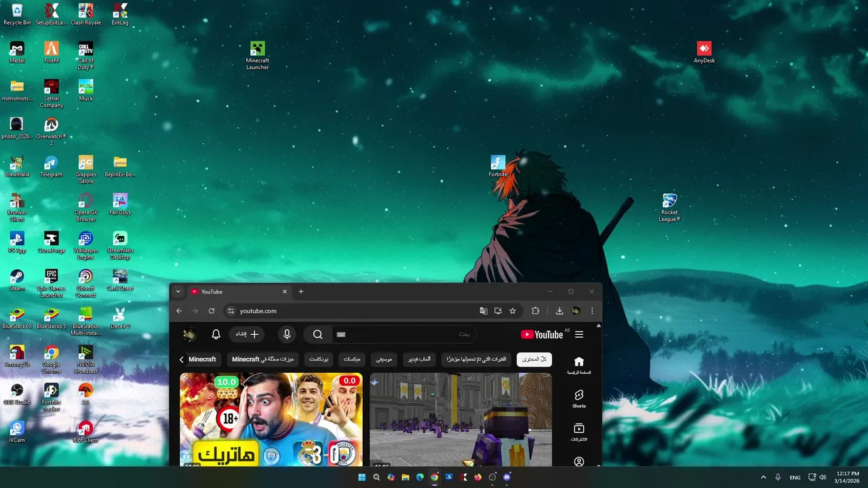Select the Call of Duty desktop icon
This screenshot has width=868, height=488.
(85, 56)
